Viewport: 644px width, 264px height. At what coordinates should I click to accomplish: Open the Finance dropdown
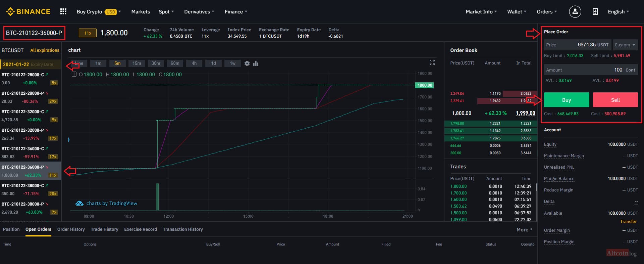point(236,12)
